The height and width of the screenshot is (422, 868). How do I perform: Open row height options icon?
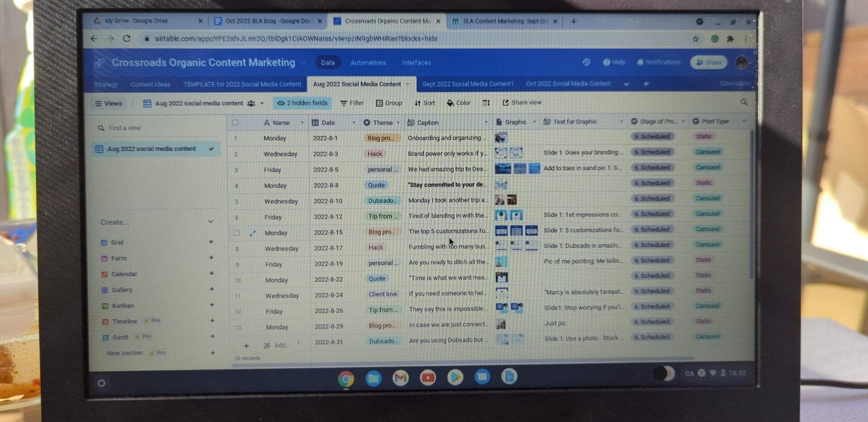(x=486, y=103)
